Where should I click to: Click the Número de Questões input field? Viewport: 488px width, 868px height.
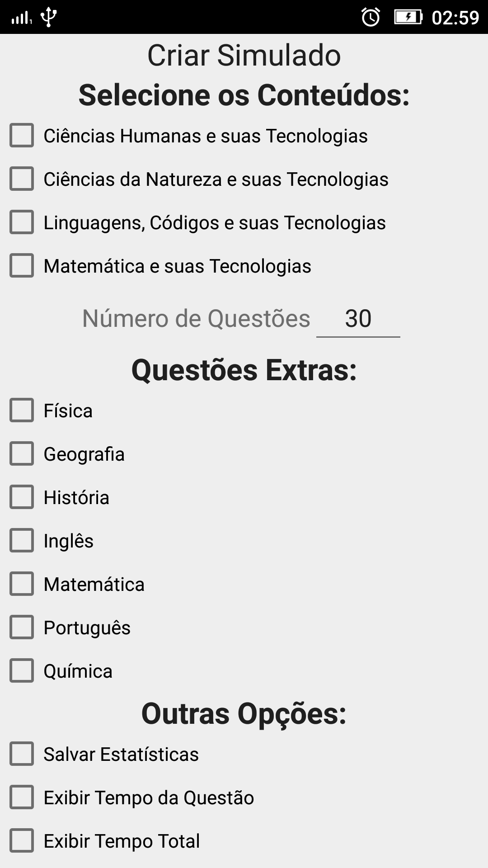coord(358,319)
